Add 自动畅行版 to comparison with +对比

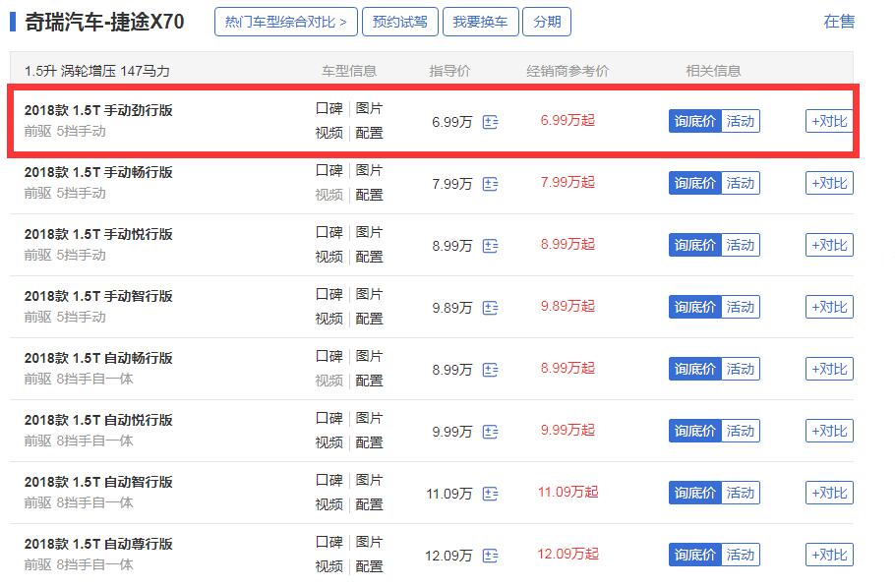click(829, 369)
